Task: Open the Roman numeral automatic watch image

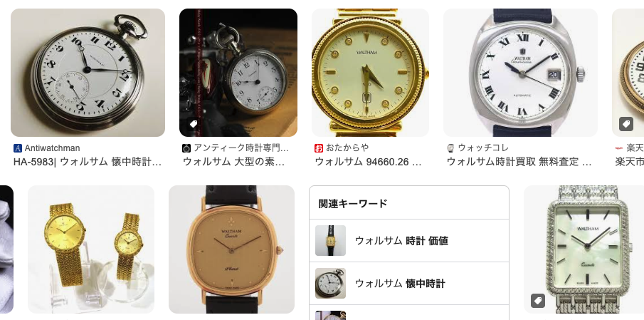Action: pyautogui.click(x=520, y=73)
